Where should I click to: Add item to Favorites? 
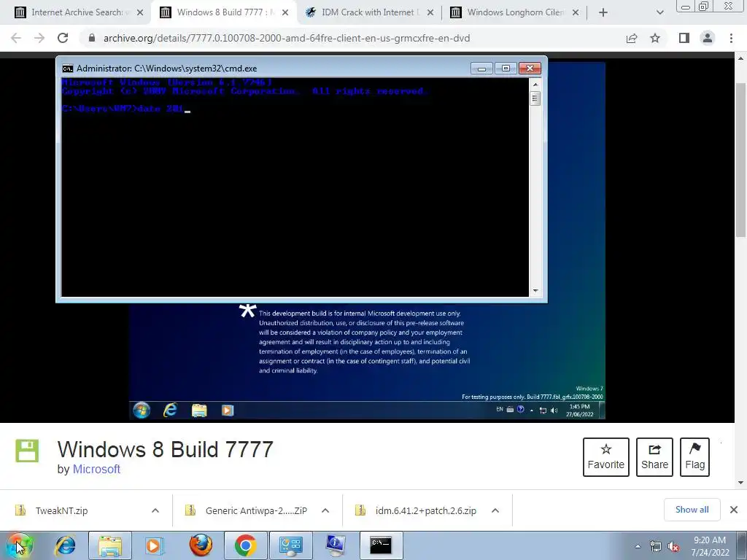pyautogui.click(x=606, y=457)
